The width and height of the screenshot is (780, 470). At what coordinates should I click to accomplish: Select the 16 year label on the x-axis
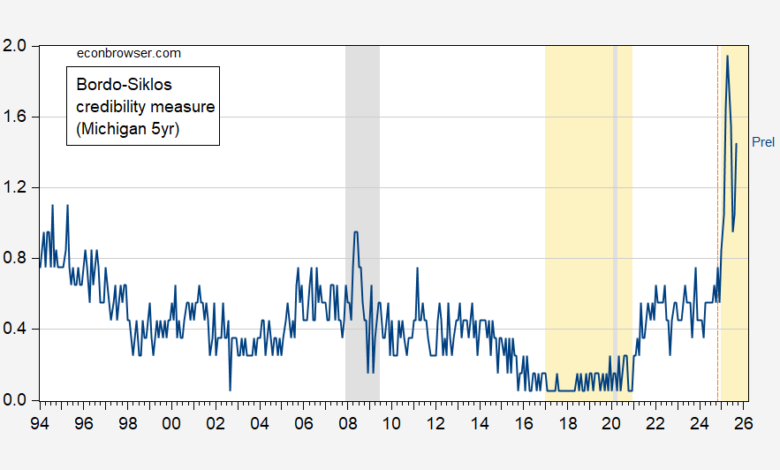(x=523, y=423)
